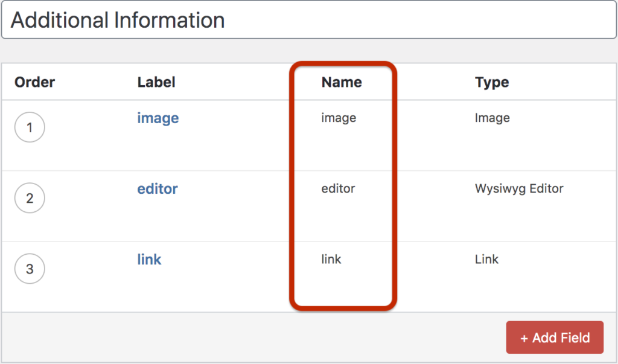Click the Image type cell
The height and width of the screenshot is (364, 618).
tap(492, 118)
